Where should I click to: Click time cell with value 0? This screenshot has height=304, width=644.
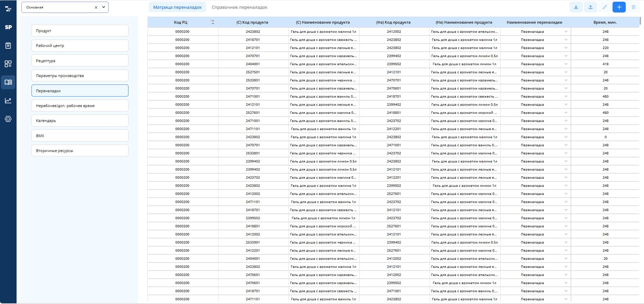coord(605,137)
